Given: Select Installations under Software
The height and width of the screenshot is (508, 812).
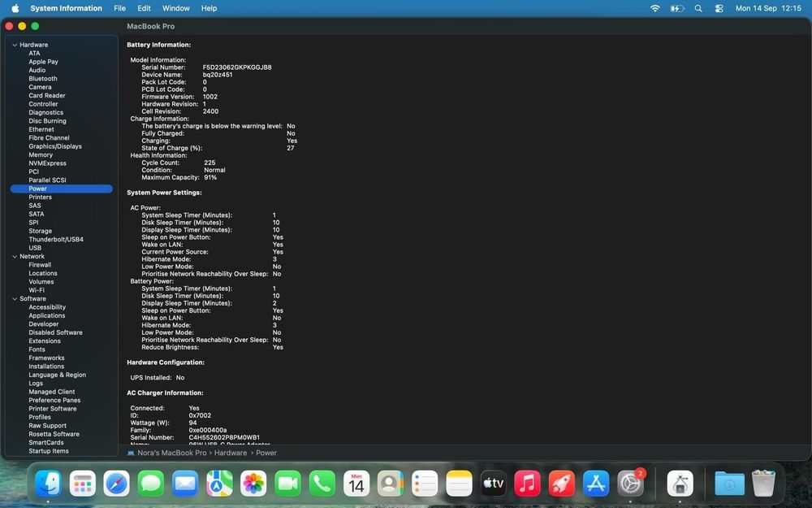Looking at the screenshot, I should (46, 367).
